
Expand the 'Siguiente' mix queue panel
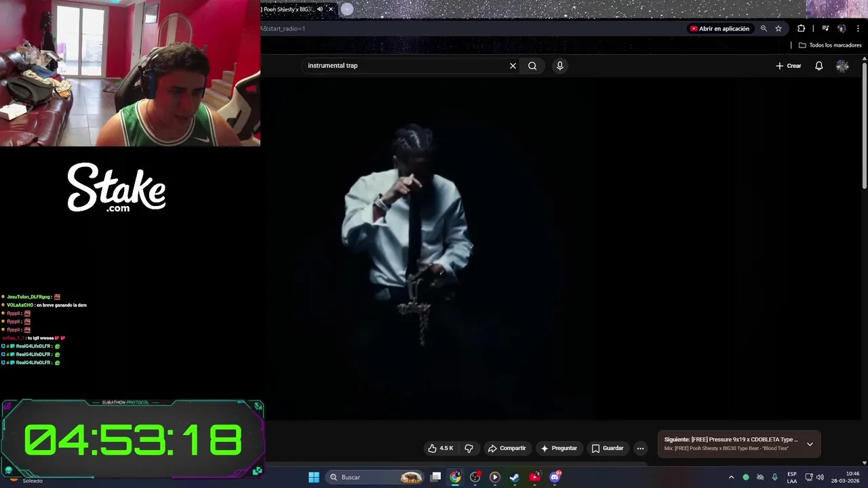click(810, 444)
